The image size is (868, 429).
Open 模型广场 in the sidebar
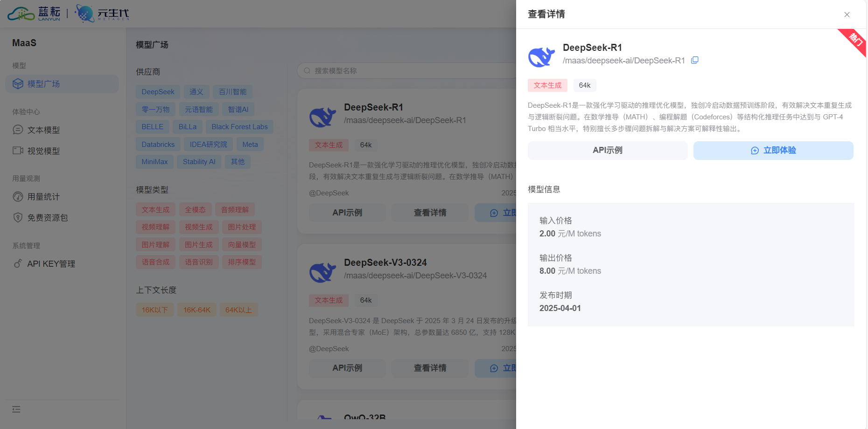[62, 84]
